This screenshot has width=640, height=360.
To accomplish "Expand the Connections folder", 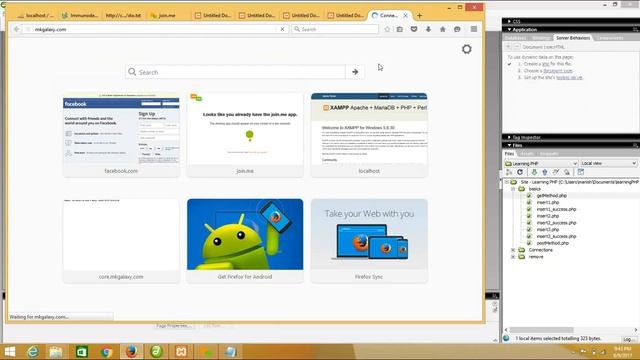I will click(513, 250).
